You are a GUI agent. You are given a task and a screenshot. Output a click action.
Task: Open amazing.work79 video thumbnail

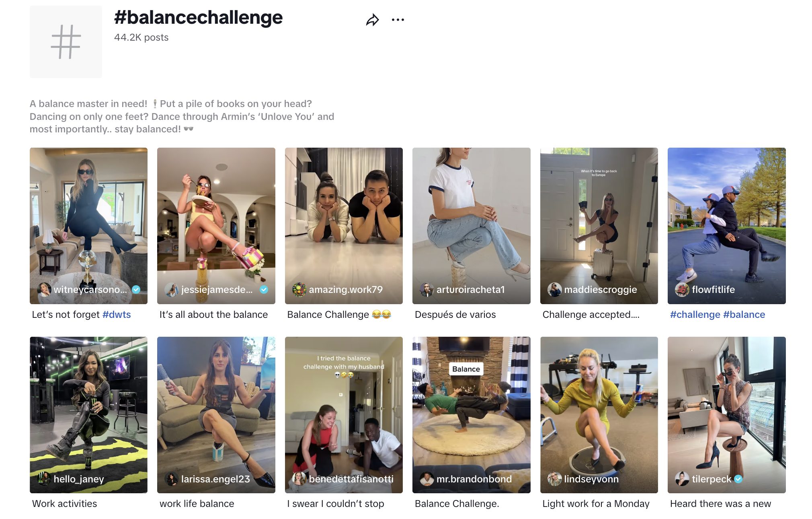[344, 226]
